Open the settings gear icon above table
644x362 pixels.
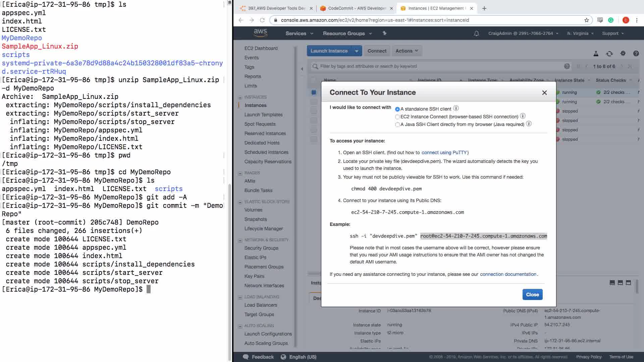click(x=623, y=53)
